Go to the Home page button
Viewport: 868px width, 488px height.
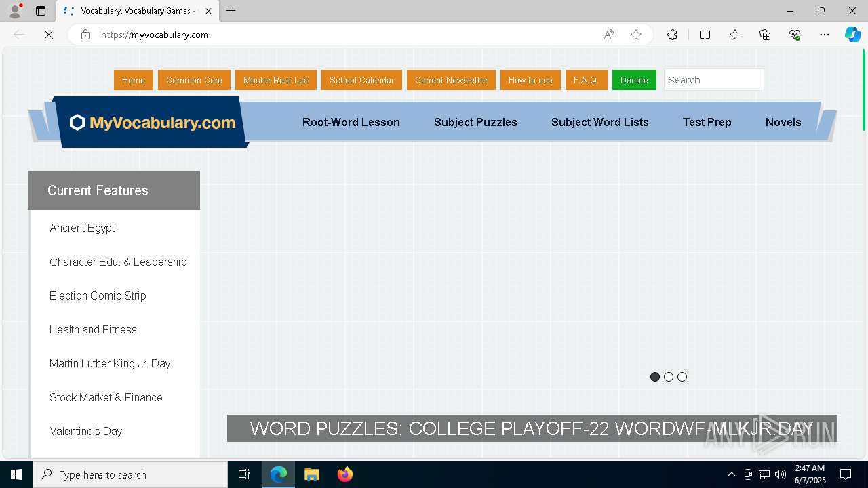134,80
